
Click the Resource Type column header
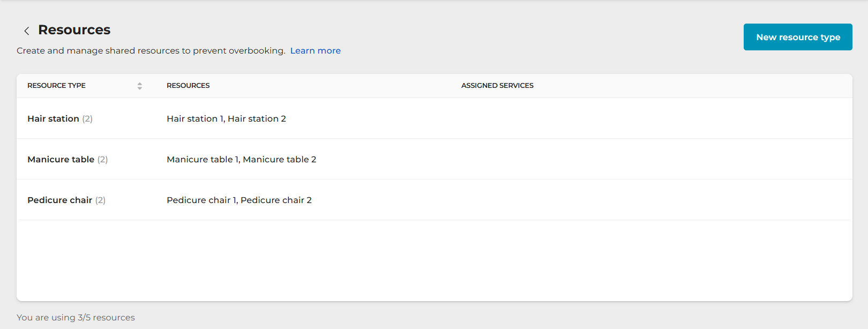click(x=56, y=86)
